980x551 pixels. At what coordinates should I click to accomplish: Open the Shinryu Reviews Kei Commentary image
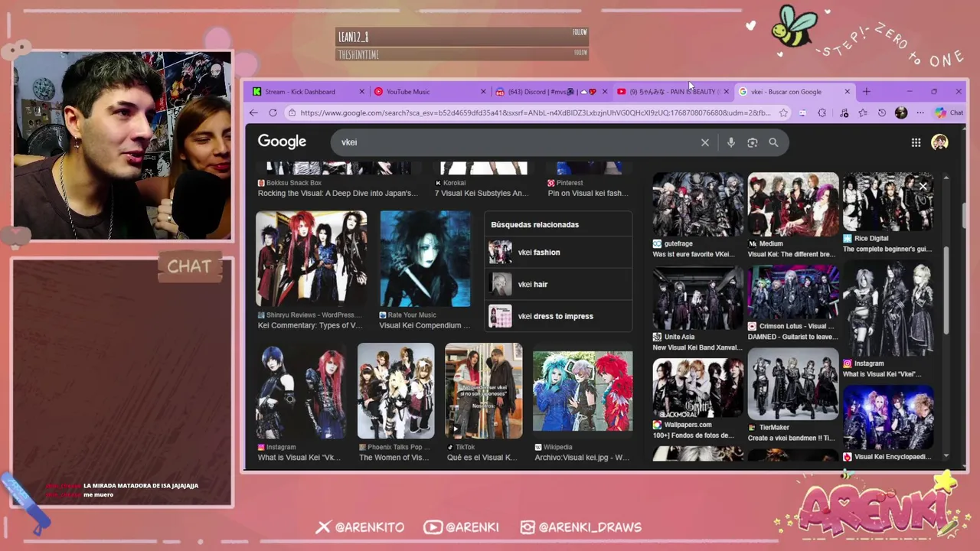pos(311,259)
